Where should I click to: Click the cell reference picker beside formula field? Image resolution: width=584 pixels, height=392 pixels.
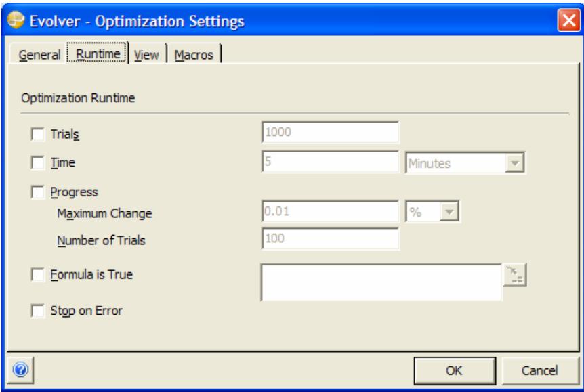[515, 274]
